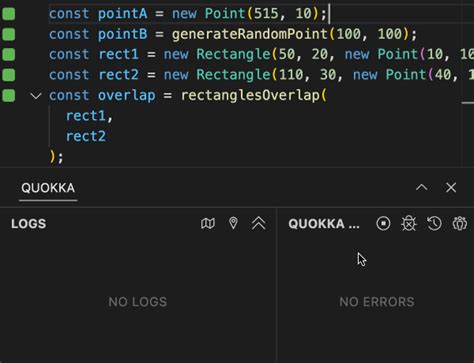Screen dimensions: 474x363
Task: Click the pointA variable name
Action: click(122, 14)
